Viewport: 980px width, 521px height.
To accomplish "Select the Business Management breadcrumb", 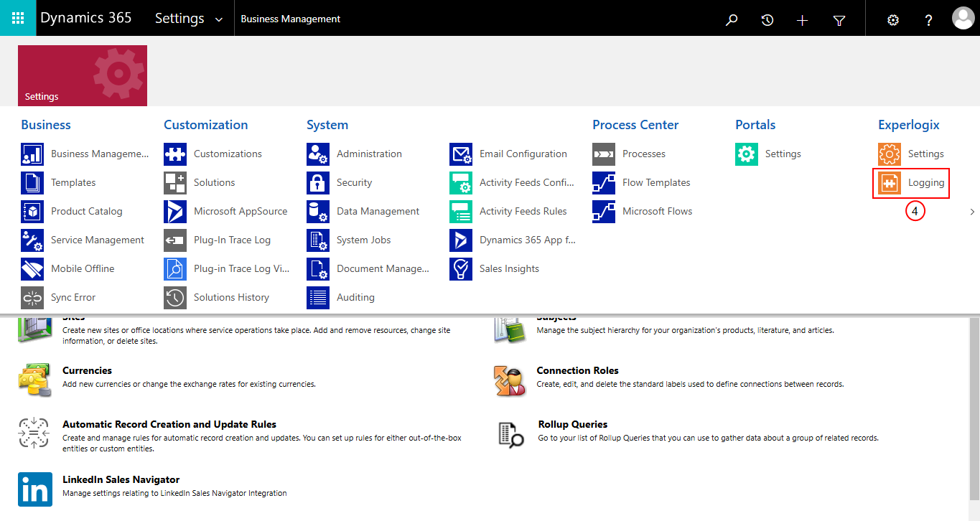I will (x=291, y=19).
